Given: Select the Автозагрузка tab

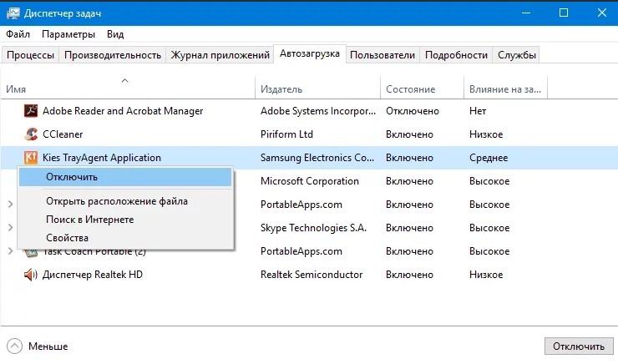Looking at the screenshot, I should tap(309, 53).
